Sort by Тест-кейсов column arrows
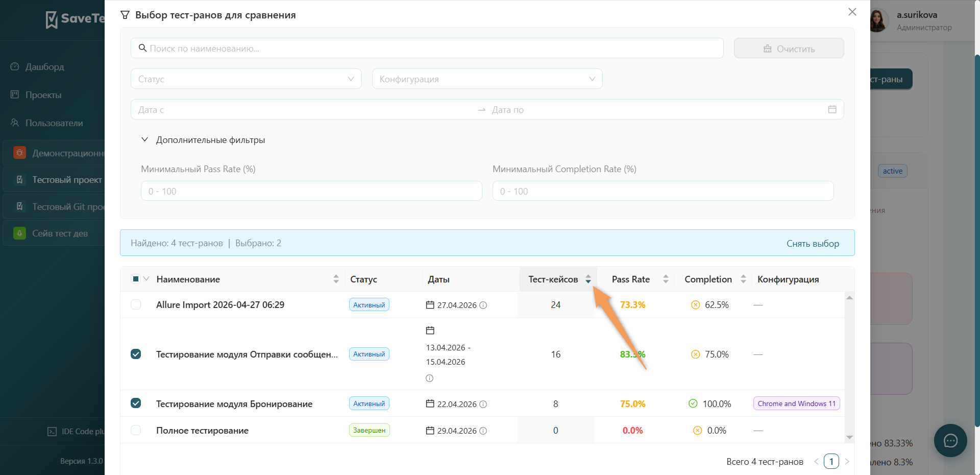This screenshot has height=475, width=980. (x=588, y=279)
